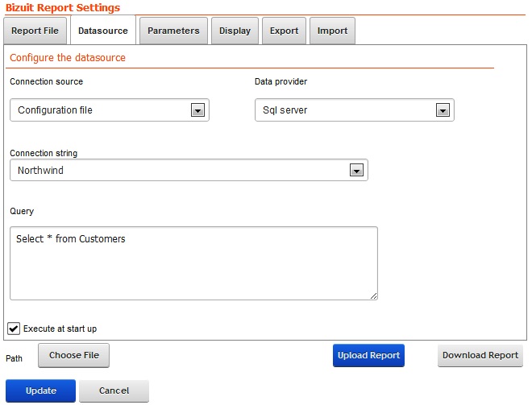Open the Report File tab
Viewport: 532px width, 405px height.
(x=35, y=31)
